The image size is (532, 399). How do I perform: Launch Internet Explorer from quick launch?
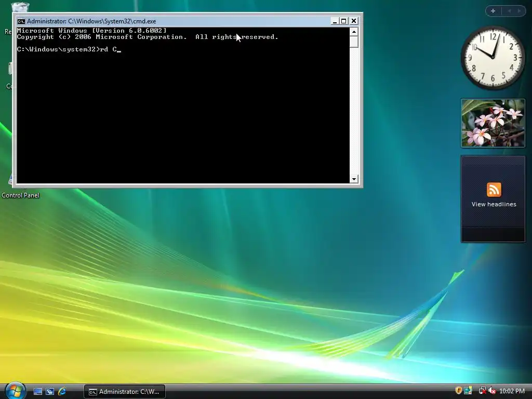point(62,392)
